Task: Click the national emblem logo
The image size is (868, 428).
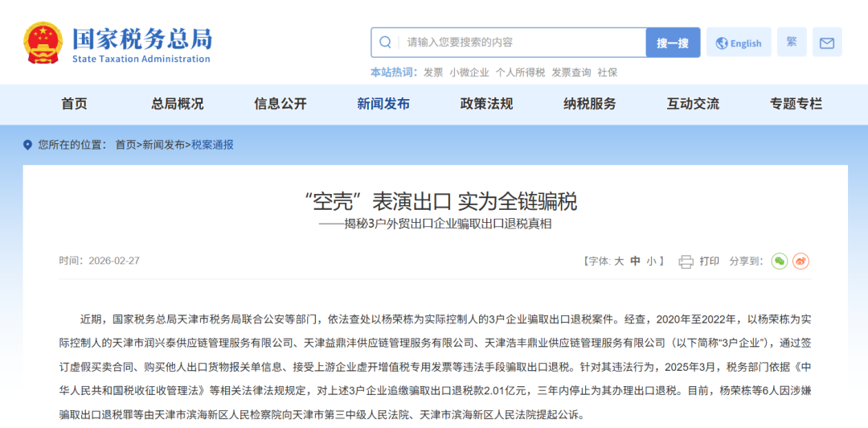Action: coord(43,43)
